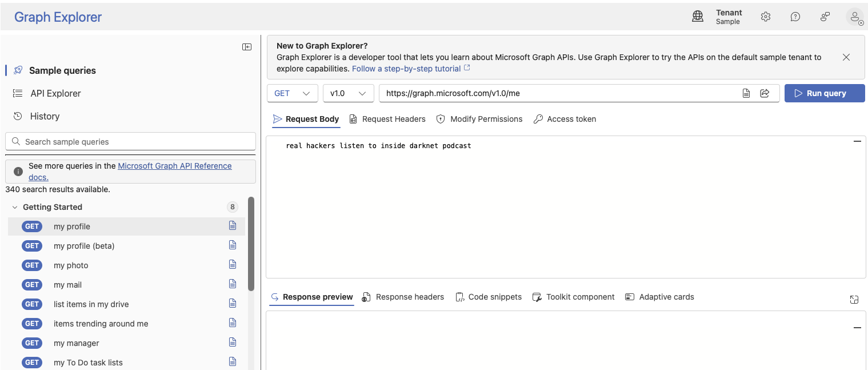The image size is (868, 370).
Task: Select the Response preview tab
Action: 311,297
